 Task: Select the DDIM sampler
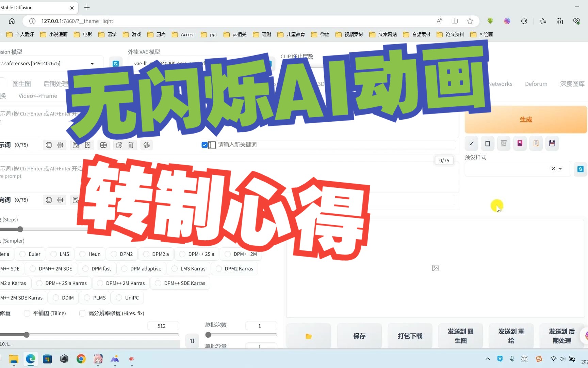[x=63, y=298]
